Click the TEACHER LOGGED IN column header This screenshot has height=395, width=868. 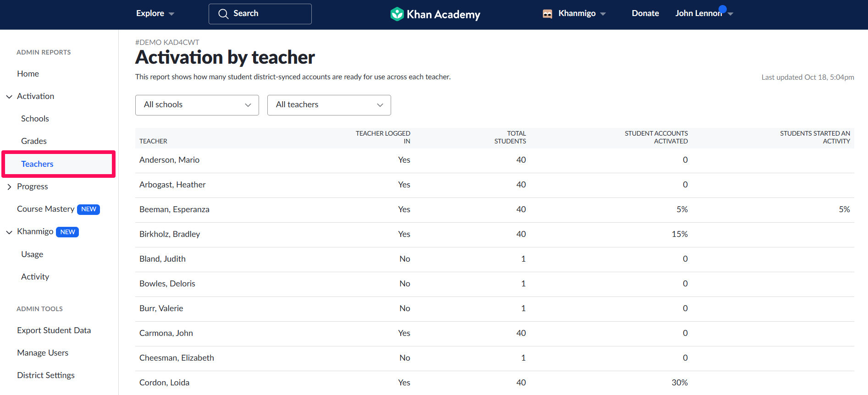(x=383, y=137)
